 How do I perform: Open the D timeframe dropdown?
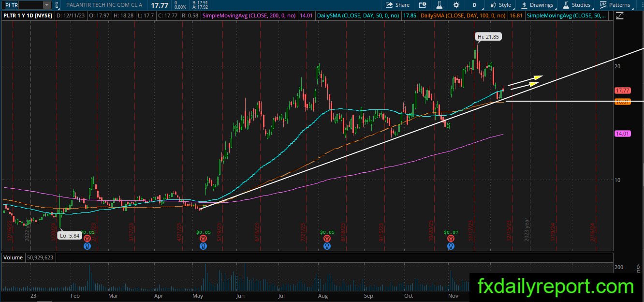click(x=474, y=5)
